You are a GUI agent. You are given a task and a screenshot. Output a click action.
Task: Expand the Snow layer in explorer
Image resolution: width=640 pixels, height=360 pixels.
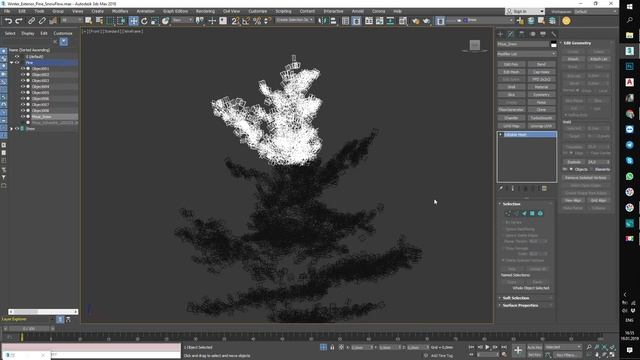point(12,129)
